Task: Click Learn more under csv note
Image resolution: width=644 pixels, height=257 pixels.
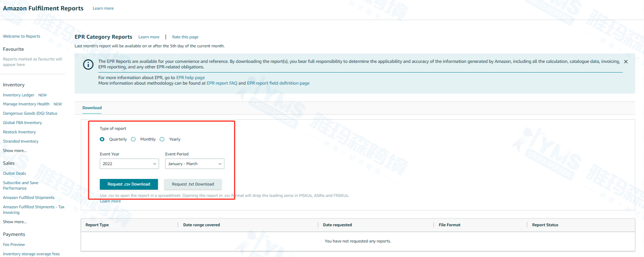Action: pos(110,201)
